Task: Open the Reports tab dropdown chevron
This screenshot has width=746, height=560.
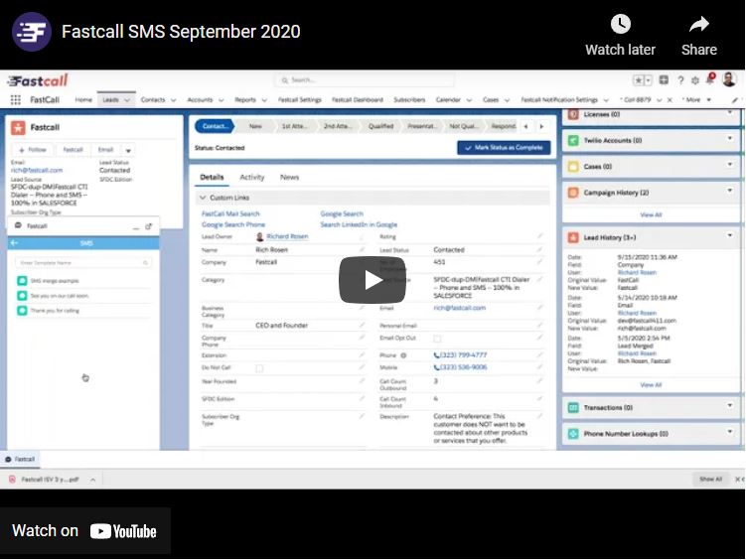Action: (264, 100)
